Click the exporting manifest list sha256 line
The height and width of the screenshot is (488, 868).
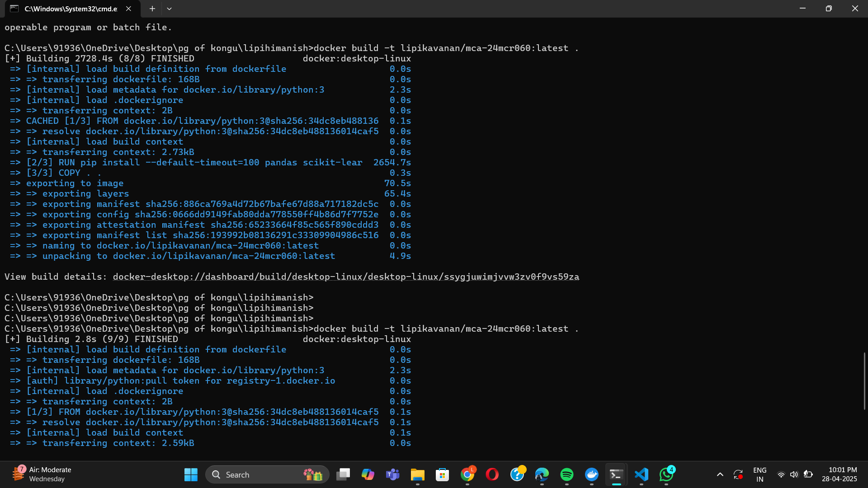[210, 235]
